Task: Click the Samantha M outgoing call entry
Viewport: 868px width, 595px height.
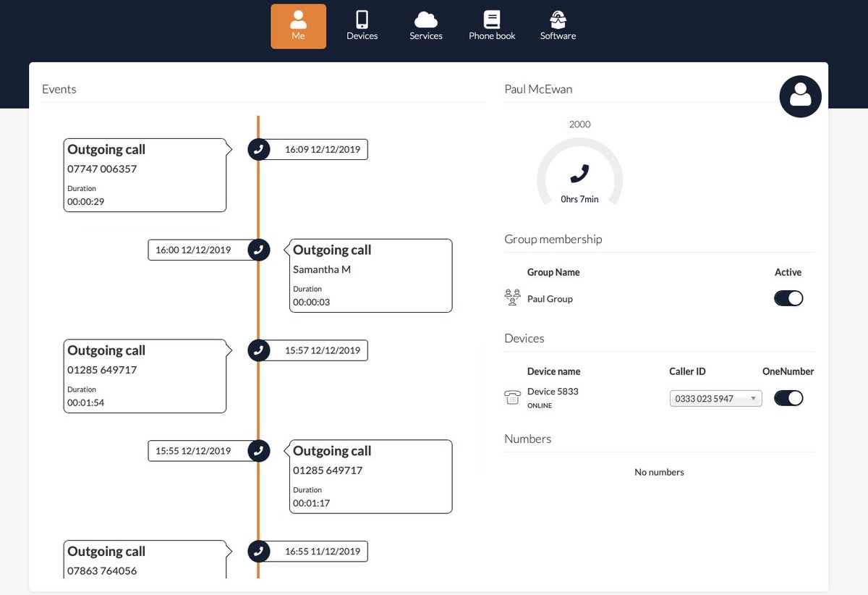Action: [x=370, y=275]
